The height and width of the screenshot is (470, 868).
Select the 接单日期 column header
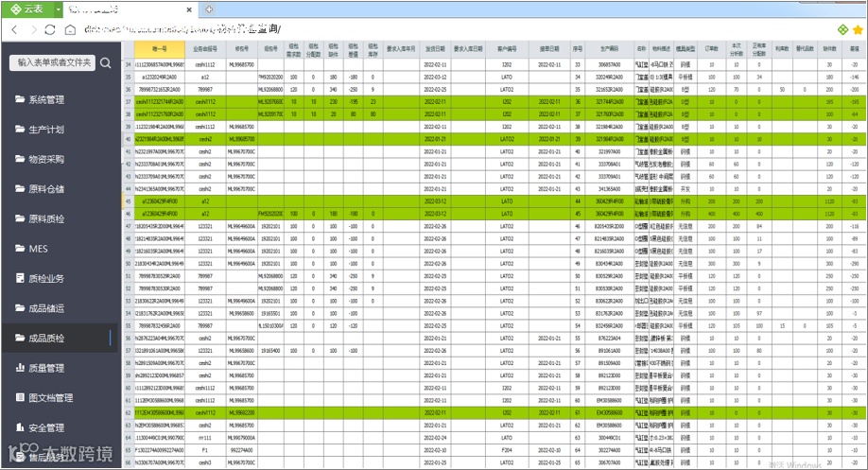[x=549, y=49]
